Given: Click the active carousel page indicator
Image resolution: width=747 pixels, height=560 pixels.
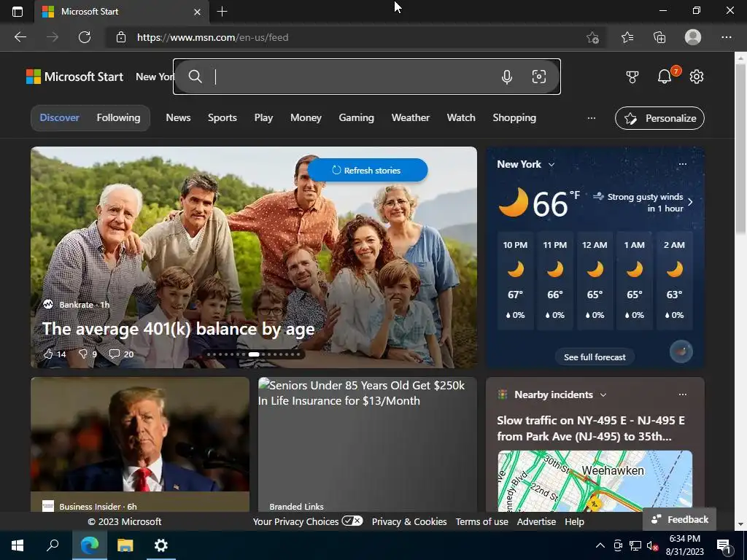Looking at the screenshot, I should click(x=254, y=354).
